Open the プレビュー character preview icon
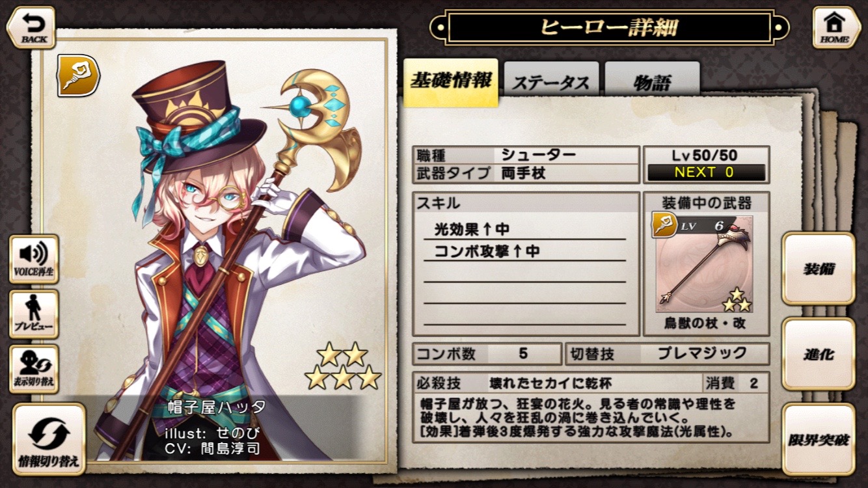This screenshot has height=488, width=868. [x=34, y=314]
